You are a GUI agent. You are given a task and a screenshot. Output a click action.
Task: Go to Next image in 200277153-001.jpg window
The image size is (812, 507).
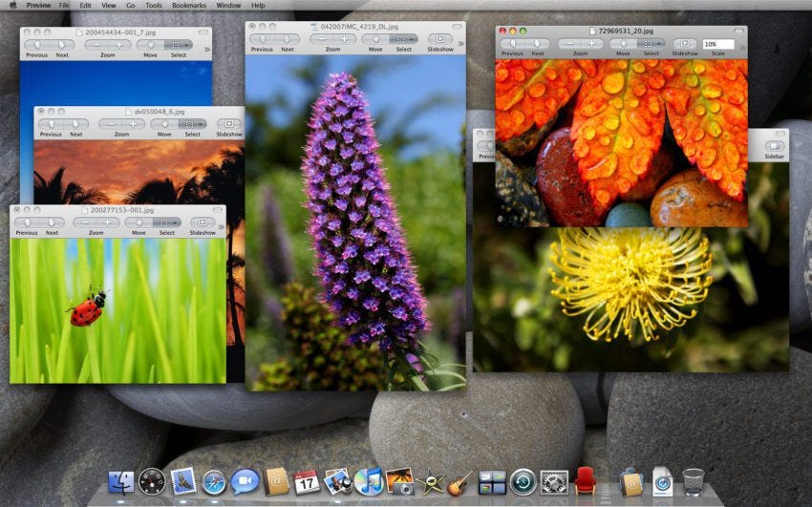[52, 222]
